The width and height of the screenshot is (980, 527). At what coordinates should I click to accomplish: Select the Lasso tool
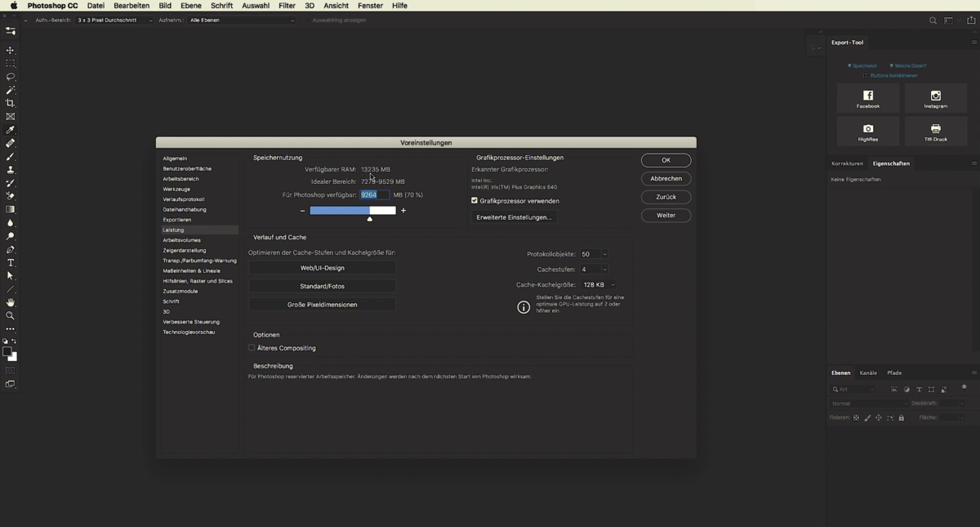(x=11, y=77)
